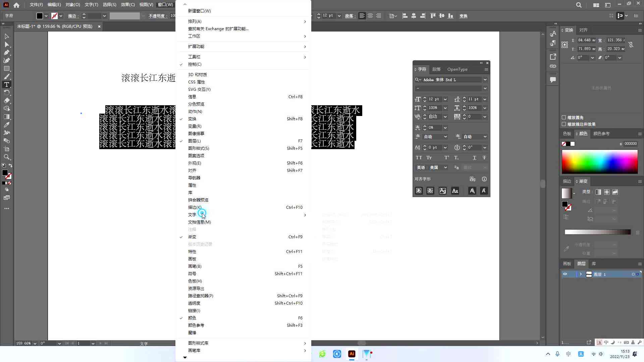Toggle 颜色 menu item F6
644x362 pixels.
pos(244,318)
